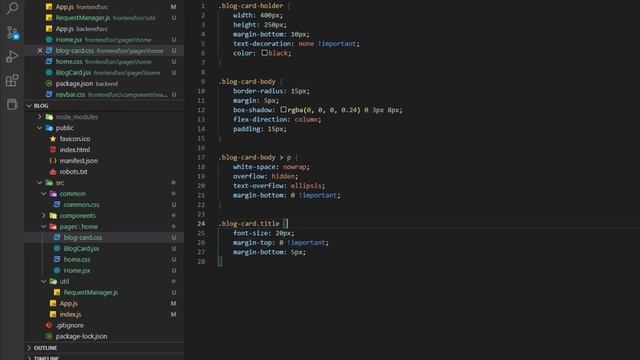Click the .blog-card-holder selector text
Viewport: 640px width, 360px height.
click(251, 6)
